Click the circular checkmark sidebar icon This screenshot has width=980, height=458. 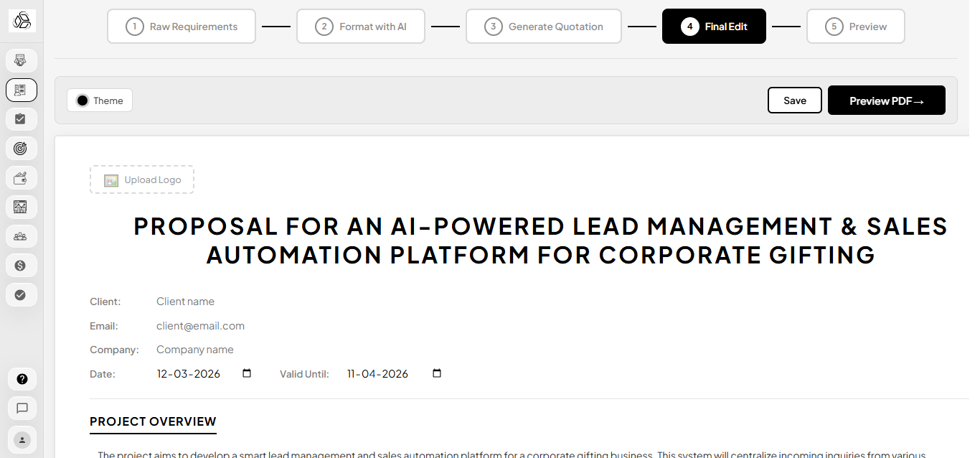[21, 294]
